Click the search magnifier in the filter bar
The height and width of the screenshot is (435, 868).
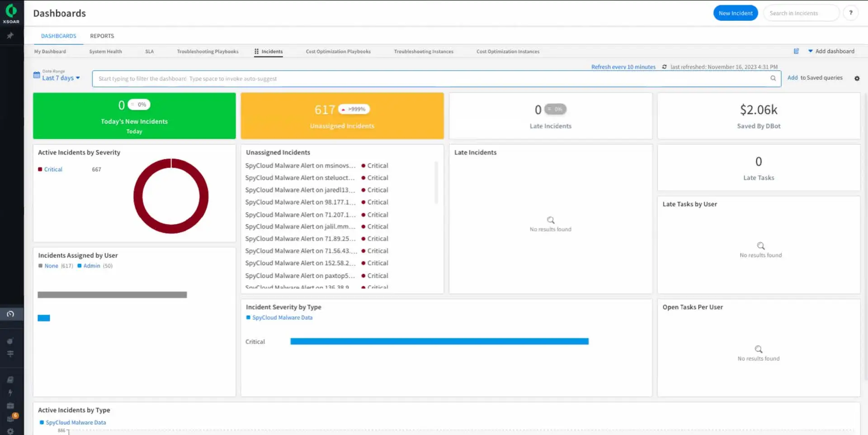(x=774, y=78)
